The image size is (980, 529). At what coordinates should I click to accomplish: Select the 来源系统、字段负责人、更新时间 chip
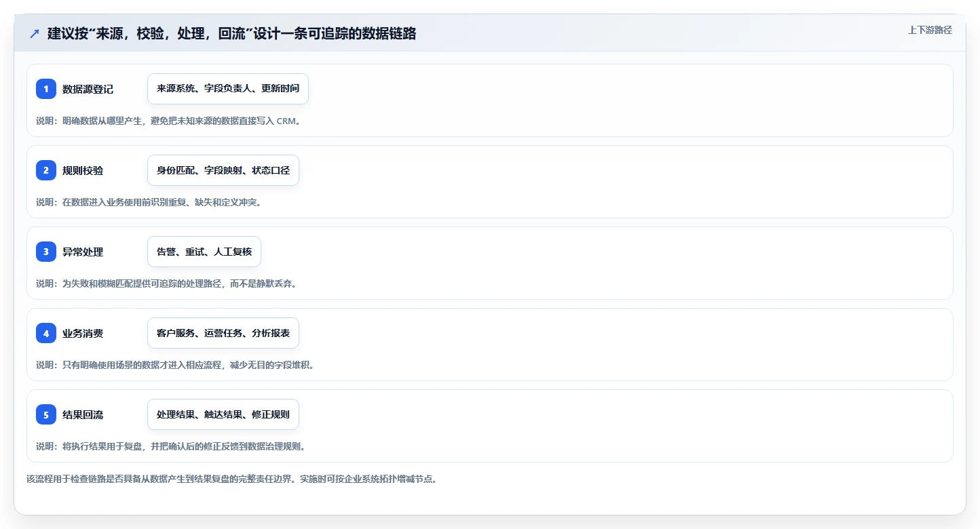click(228, 89)
